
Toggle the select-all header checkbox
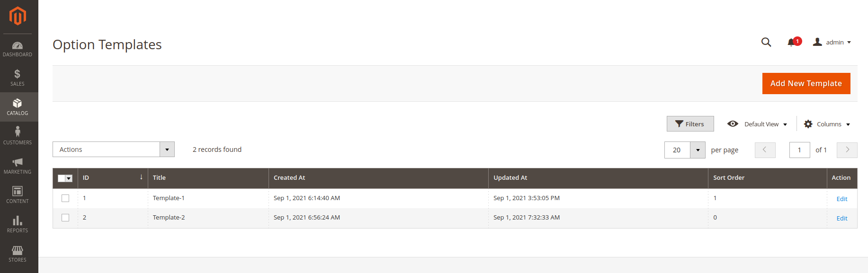62,178
